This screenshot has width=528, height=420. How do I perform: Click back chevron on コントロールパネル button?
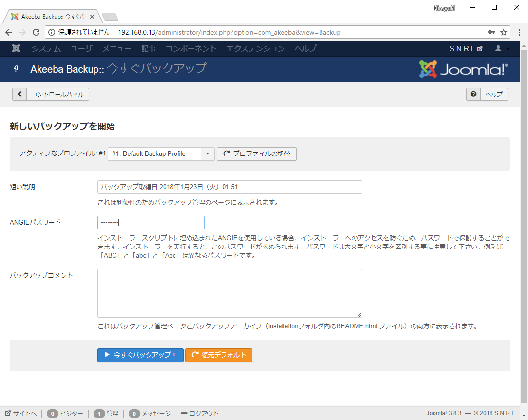click(x=19, y=95)
